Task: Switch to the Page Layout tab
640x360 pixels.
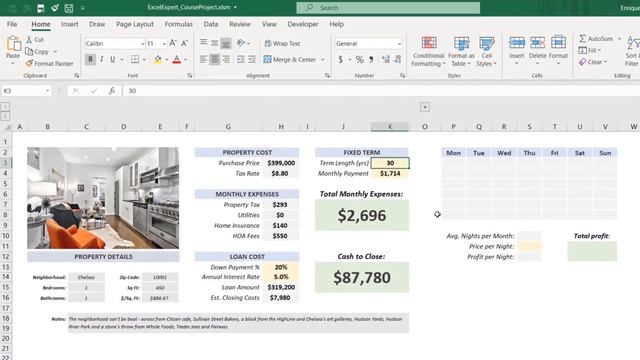Action: click(135, 24)
